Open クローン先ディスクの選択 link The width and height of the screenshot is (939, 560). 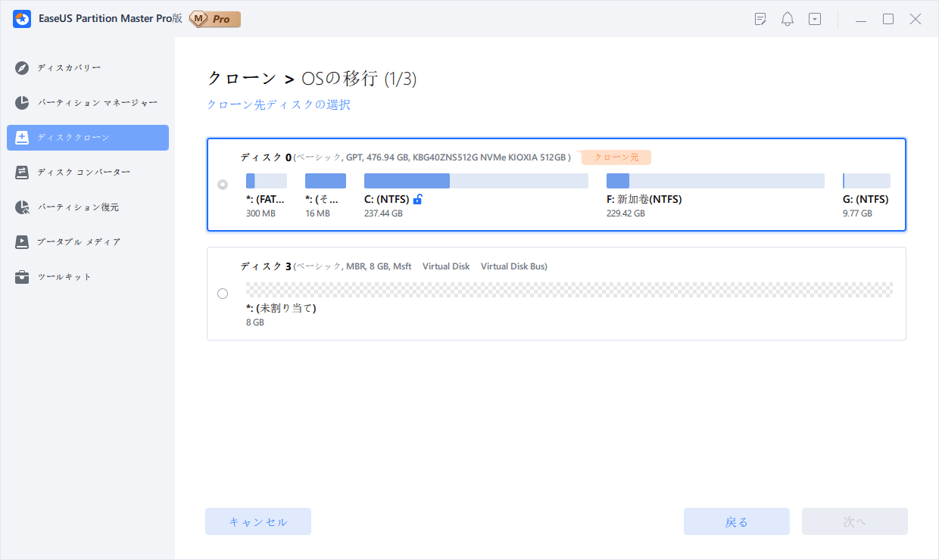(278, 104)
